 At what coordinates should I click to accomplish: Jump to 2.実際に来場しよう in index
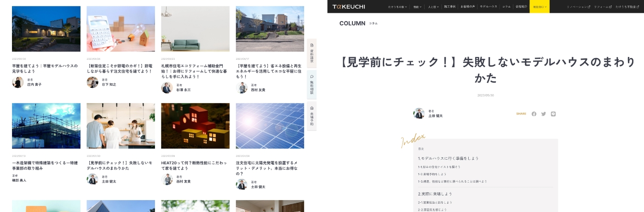435,194
